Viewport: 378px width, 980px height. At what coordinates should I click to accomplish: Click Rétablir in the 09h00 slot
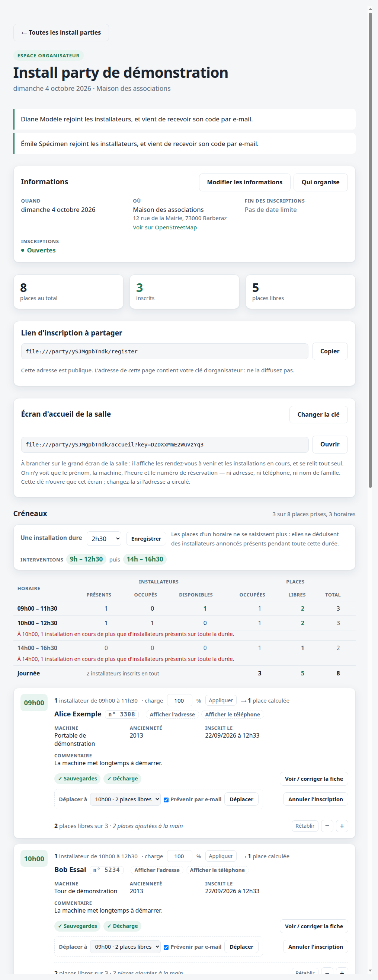305,826
